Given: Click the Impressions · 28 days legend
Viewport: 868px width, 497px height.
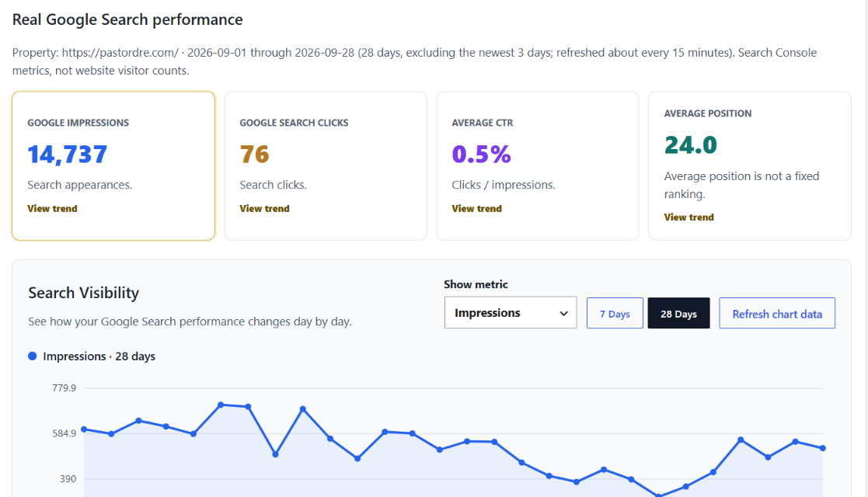Looking at the screenshot, I should (x=92, y=356).
